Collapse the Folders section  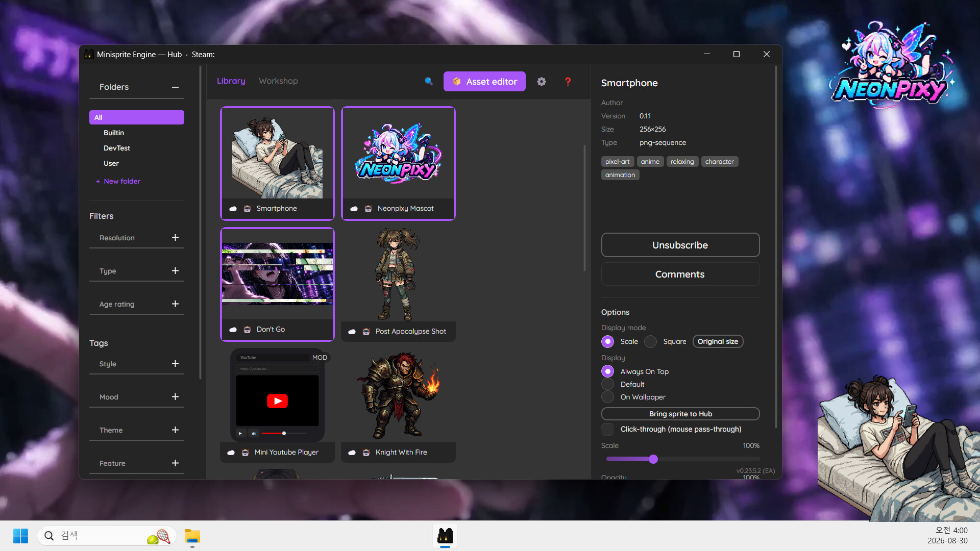pyautogui.click(x=175, y=87)
